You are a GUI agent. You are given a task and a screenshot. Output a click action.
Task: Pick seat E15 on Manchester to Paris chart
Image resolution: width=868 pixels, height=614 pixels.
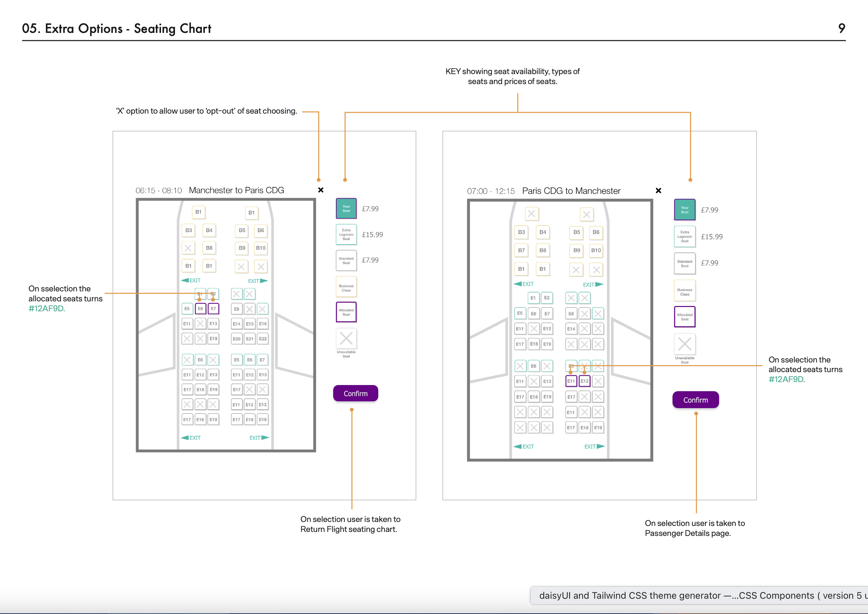tap(250, 324)
